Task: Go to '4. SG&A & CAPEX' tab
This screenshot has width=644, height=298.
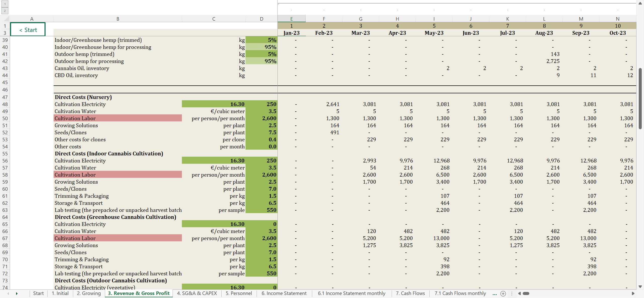Action: pyautogui.click(x=197, y=293)
